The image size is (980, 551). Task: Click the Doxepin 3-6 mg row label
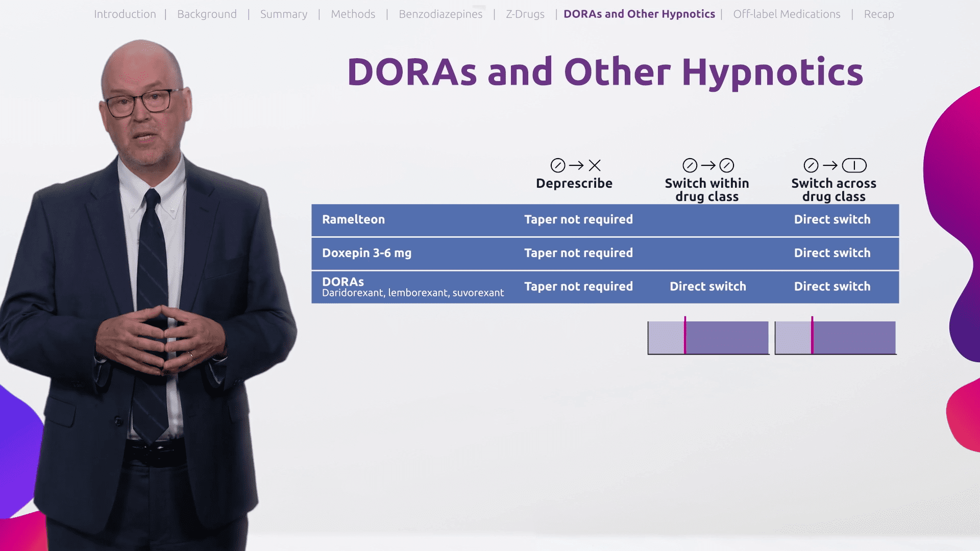pos(366,253)
